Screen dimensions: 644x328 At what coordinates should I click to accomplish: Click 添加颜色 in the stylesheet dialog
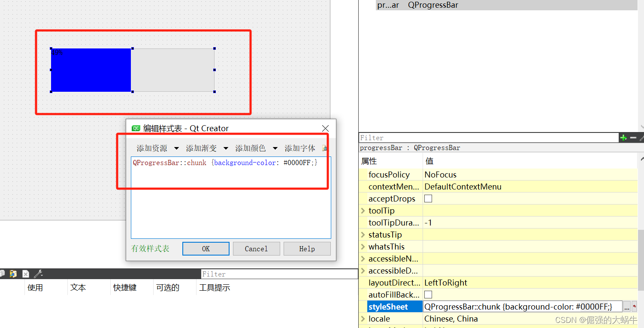[x=251, y=148]
